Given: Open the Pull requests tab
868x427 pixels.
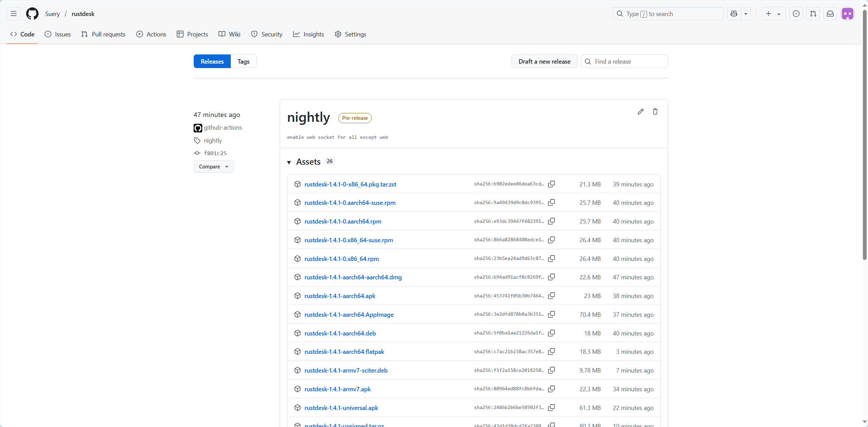Looking at the screenshot, I should coord(103,34).
